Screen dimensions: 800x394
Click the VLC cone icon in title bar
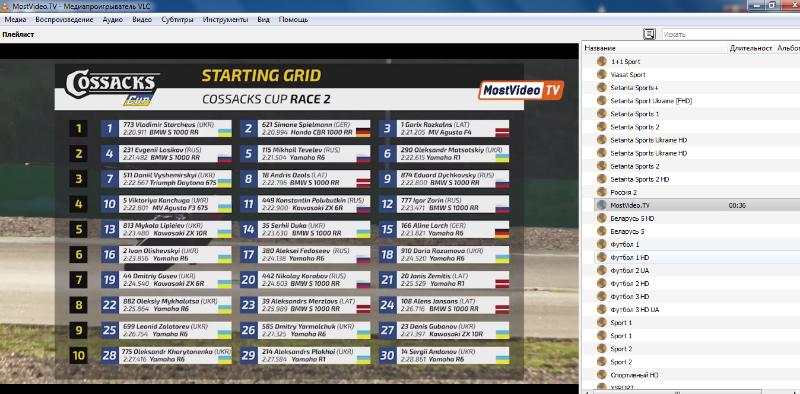[x=5, y=6]
